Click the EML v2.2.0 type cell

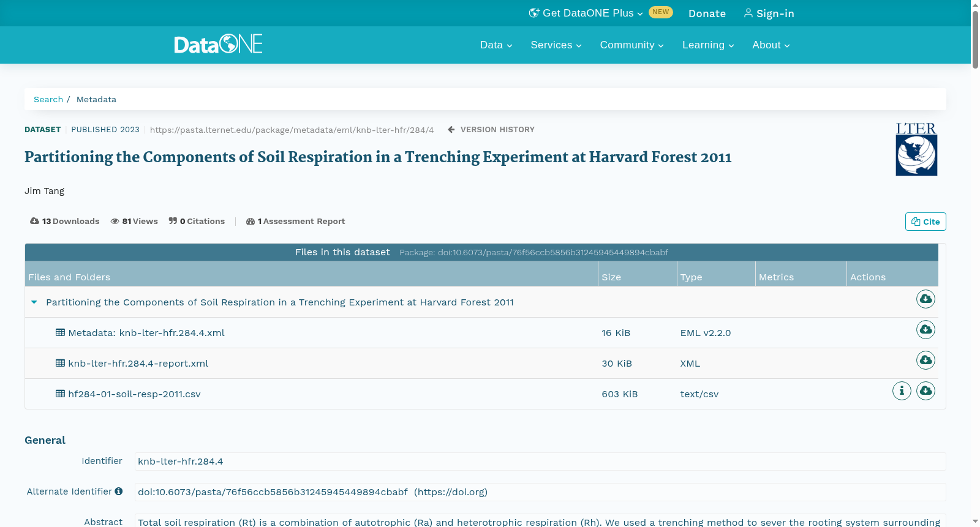705,332
